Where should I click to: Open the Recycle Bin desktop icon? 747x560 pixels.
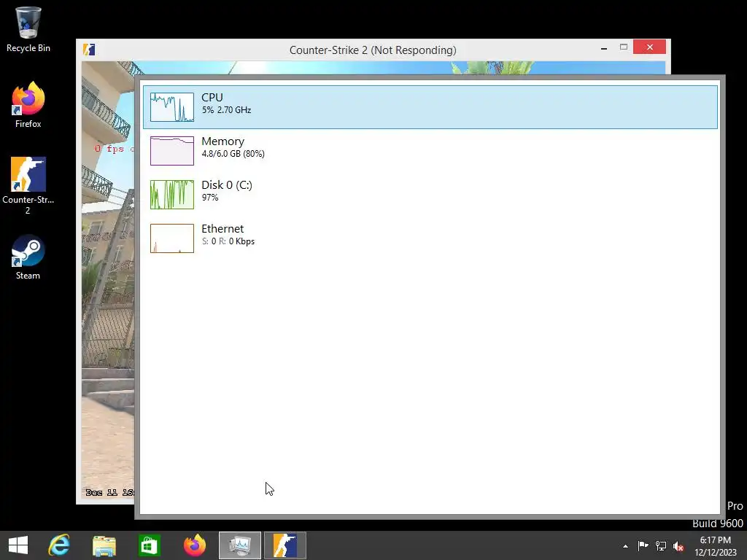(x=28, y=29)
